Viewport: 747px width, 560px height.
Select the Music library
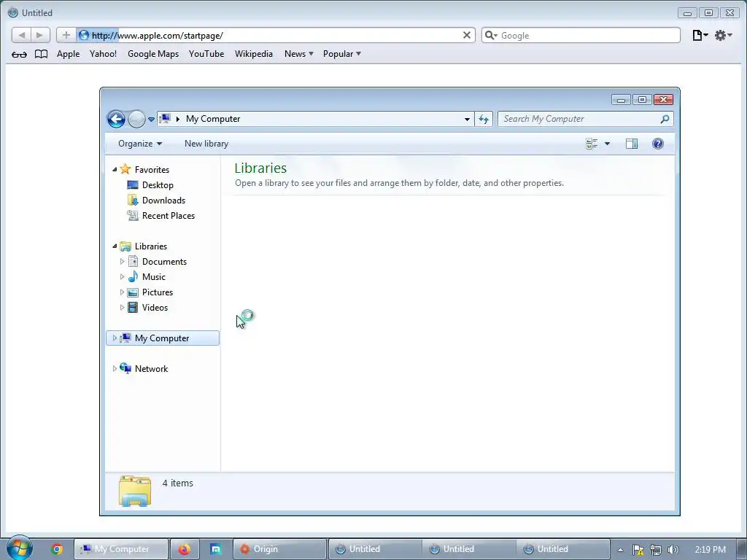click(153, 277)
